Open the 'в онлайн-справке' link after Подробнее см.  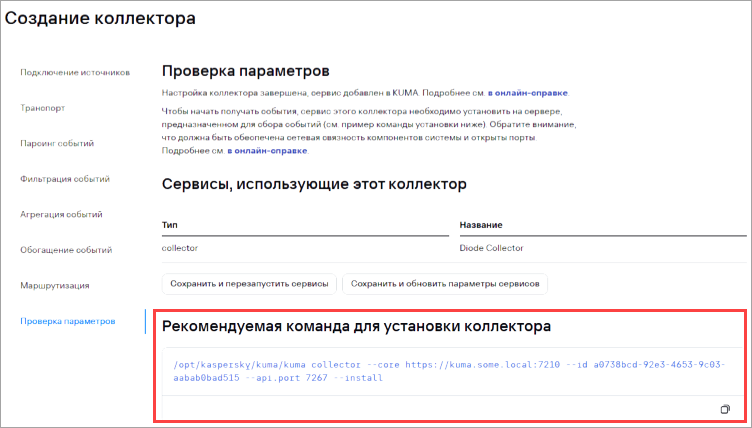click(x=267, y=151)
